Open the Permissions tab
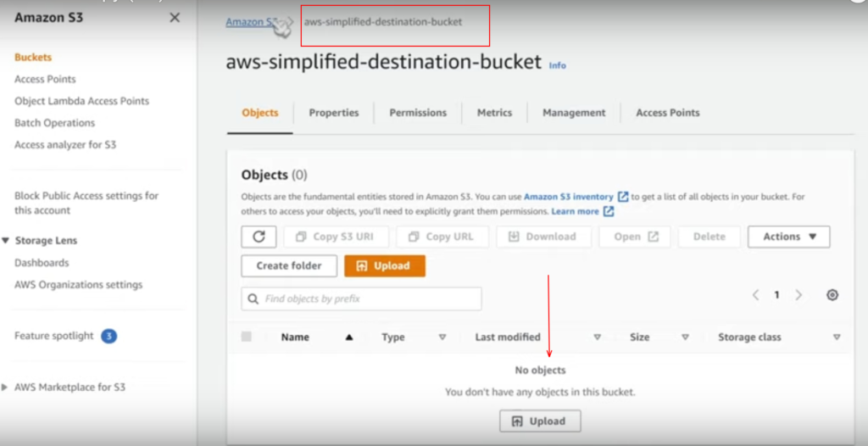This screenshot has width=868, height=446. (418, 113)
